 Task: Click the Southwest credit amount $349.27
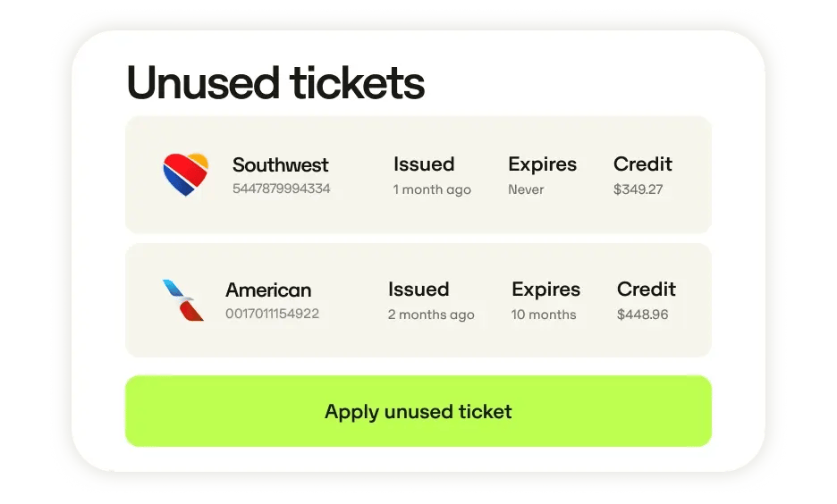click(x=638, y=189)
